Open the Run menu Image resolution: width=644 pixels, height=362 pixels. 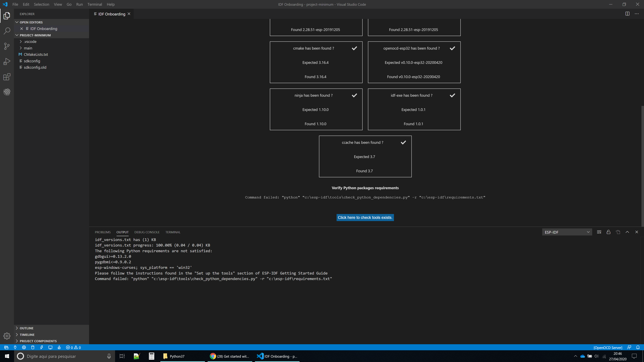(79, 4)
